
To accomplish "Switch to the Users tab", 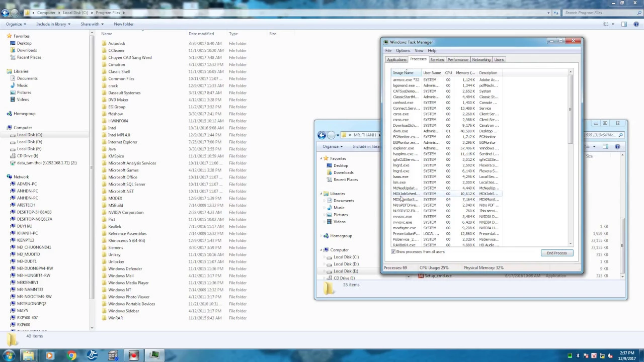I will click(x=499, y=60).
